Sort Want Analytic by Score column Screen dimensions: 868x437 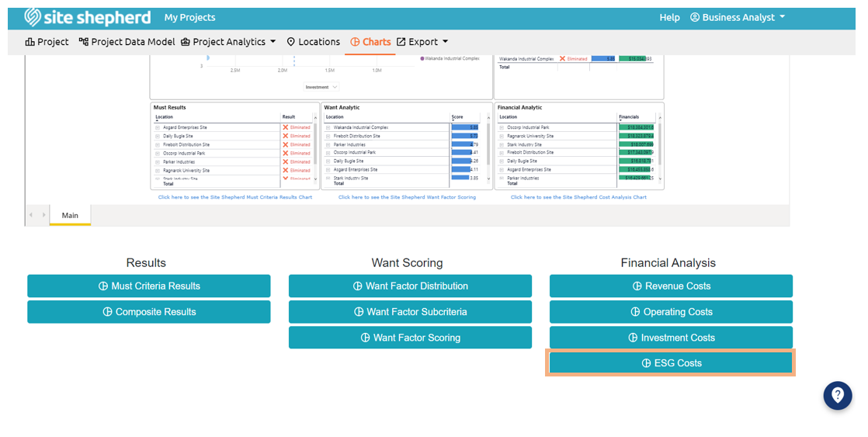pos(457,117)
